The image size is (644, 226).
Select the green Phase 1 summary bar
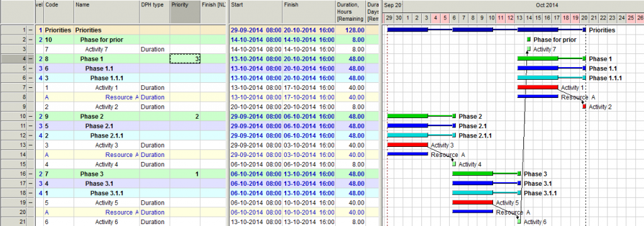tap(552, 58)
